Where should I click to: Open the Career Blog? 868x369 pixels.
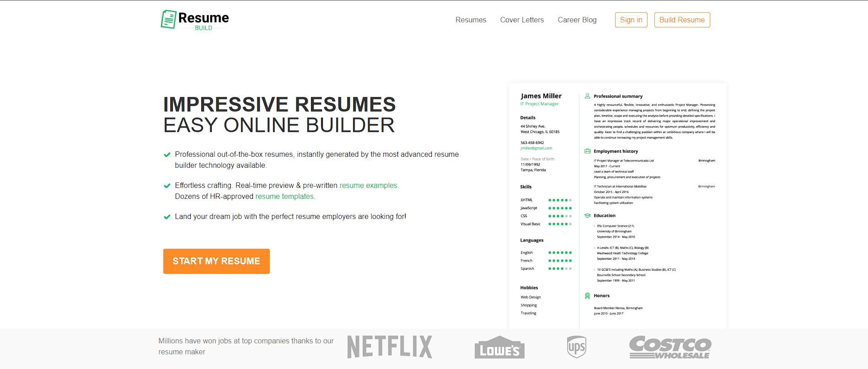[x=577, y=20]
